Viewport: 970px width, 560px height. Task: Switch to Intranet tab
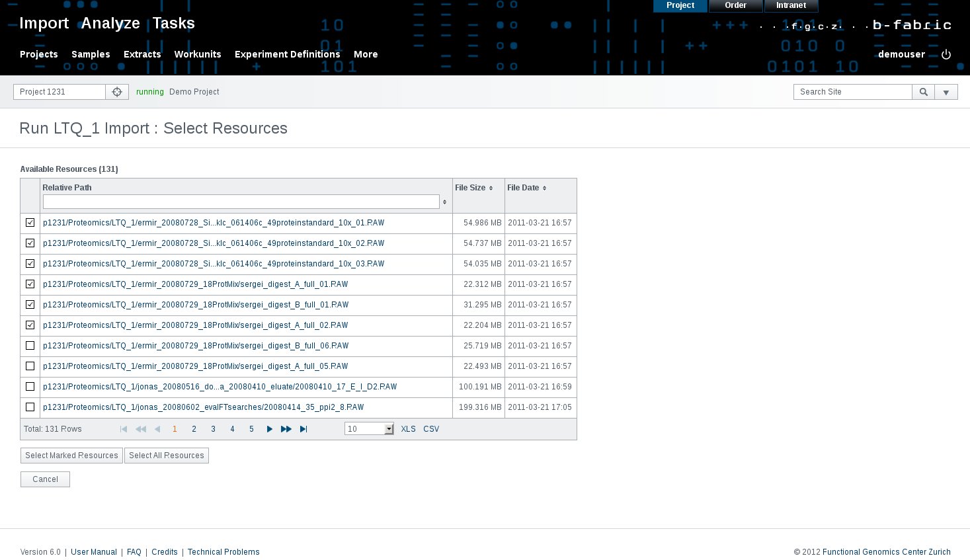[x=791, y=5]
